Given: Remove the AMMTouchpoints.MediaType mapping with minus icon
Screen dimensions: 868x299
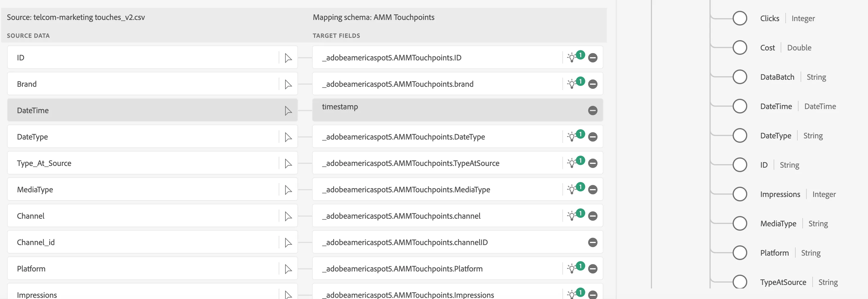Looking at the screenshot, I should point(593,190).
